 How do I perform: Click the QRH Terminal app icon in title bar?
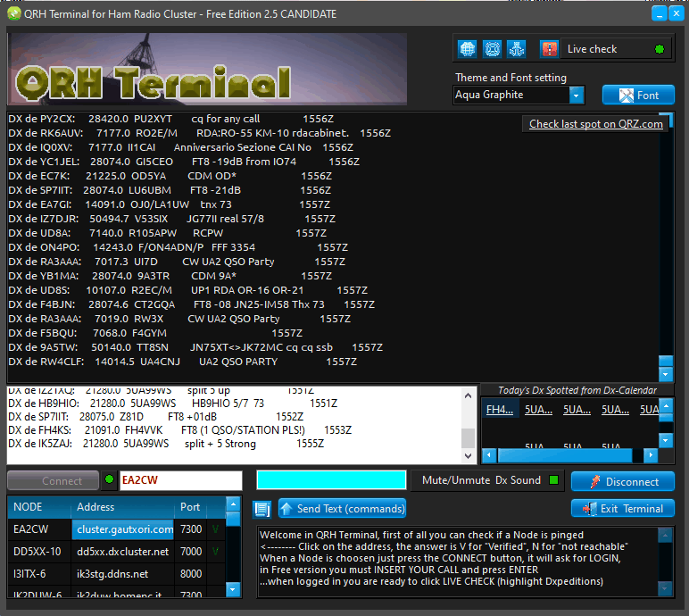tap(12, 14)
